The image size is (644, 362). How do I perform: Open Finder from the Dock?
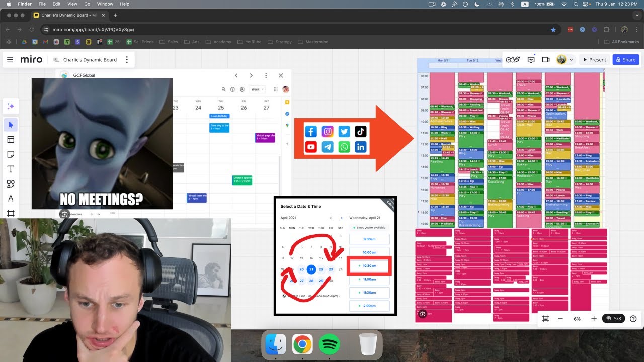[x=276, y=344]
